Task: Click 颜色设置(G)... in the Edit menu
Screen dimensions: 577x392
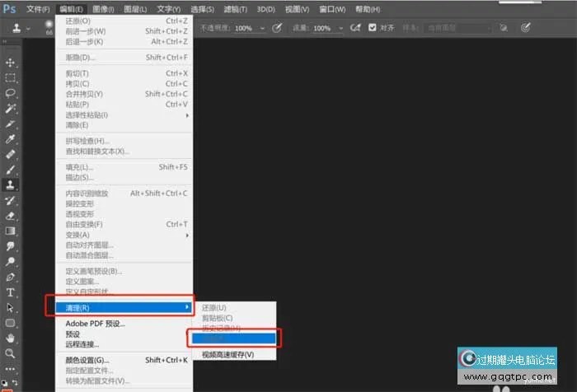Action: point(87,360)
